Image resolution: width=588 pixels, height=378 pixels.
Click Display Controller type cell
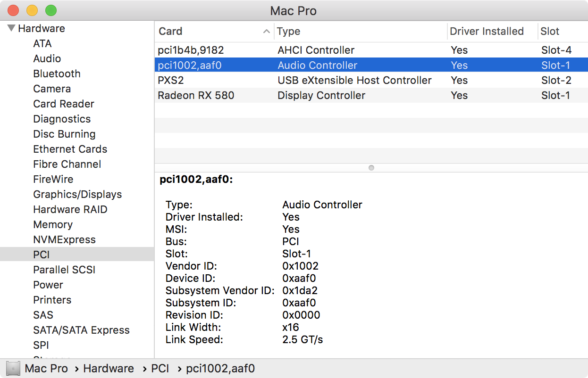click(x=321, y=95)
